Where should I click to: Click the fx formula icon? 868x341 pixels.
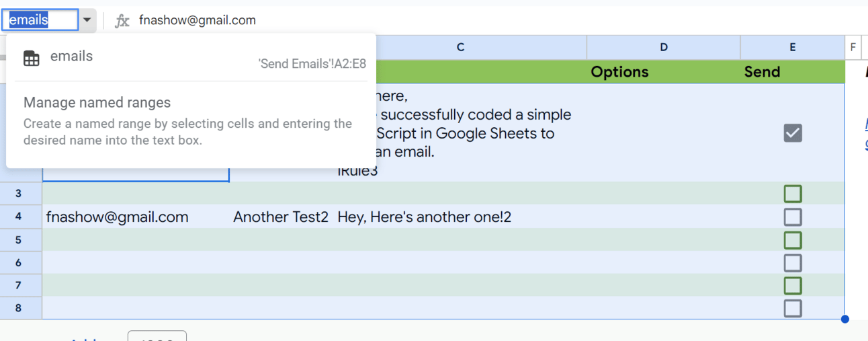122,21
